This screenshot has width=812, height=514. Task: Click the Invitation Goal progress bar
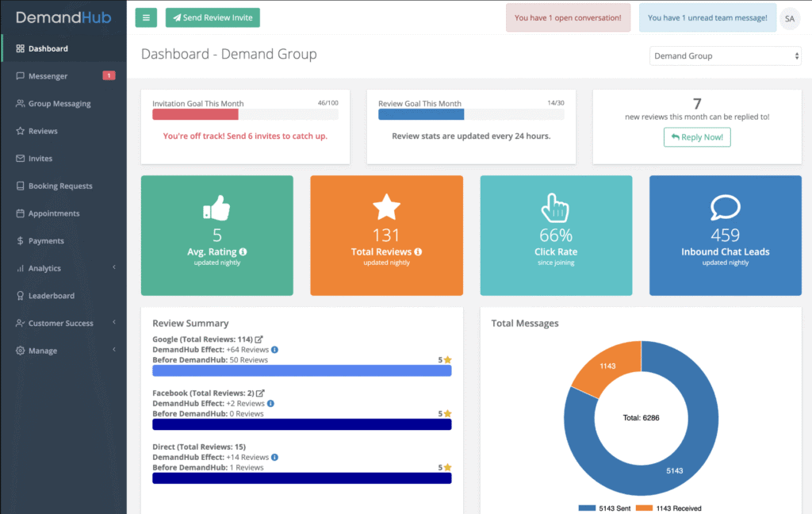[245, 114]
